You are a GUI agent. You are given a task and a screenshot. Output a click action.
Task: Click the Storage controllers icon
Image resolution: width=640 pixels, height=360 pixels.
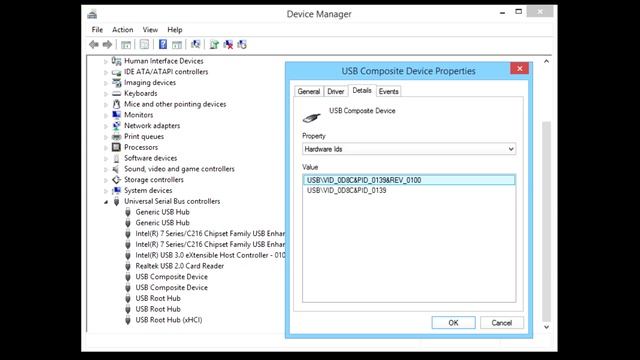pyautogui.click(x=116, y=180)
